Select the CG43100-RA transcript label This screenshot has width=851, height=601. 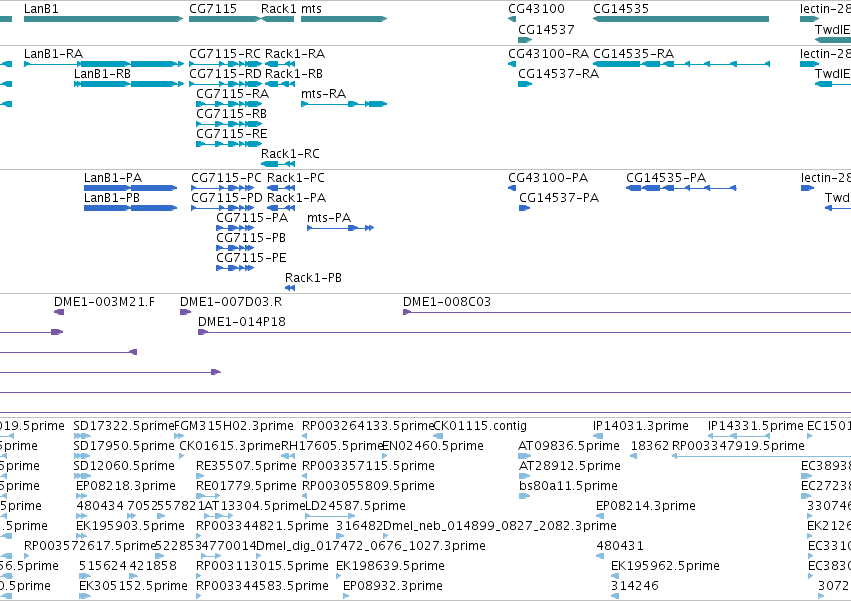click(x=548, y=54)
